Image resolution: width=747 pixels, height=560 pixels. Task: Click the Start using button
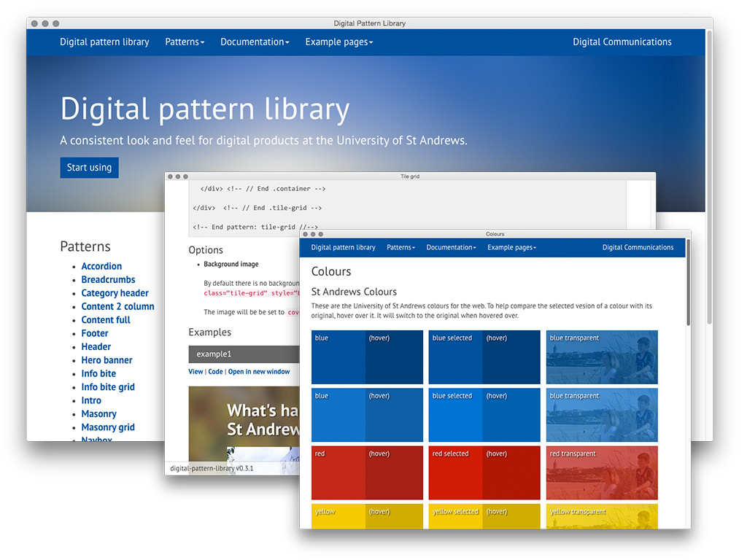(x=89, y=168)
